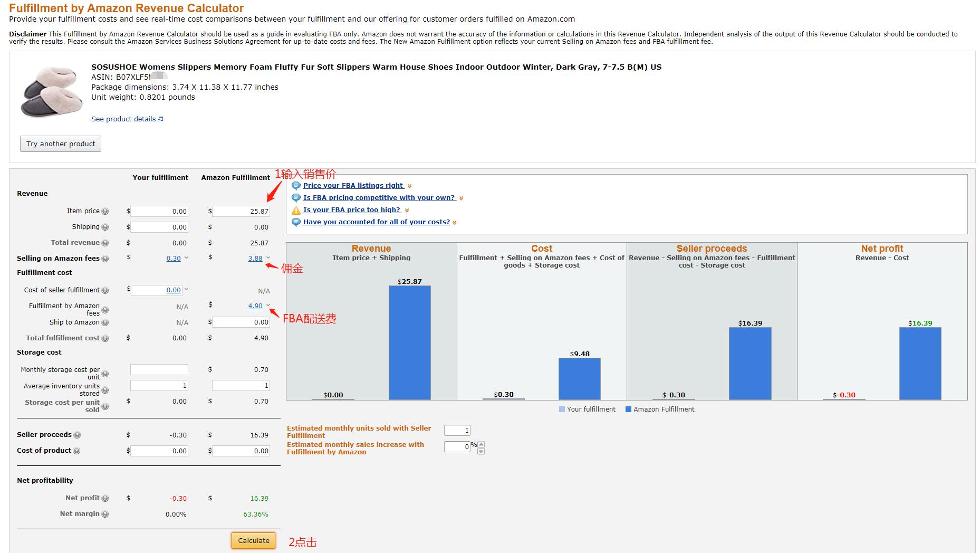Click help icon next to Total revenue
980x553 pixels.
click(x=105, y=243)
